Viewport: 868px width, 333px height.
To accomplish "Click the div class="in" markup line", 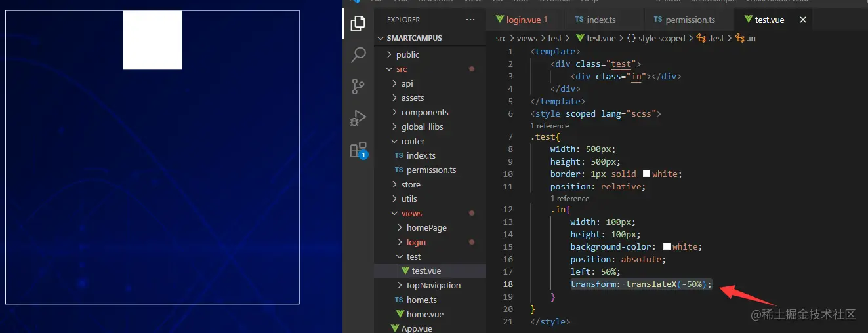I will (626, 76).
